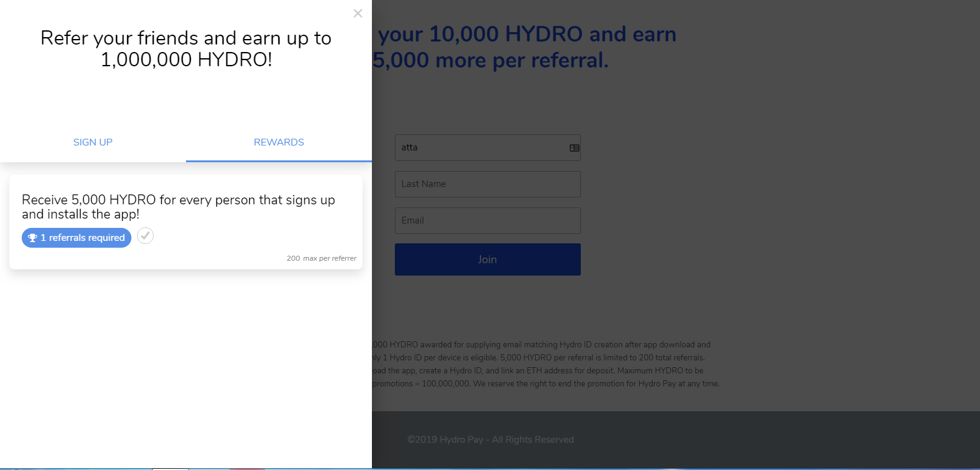The image size is (980, 470).
Task: Select the Email input field
Action: 488,220
